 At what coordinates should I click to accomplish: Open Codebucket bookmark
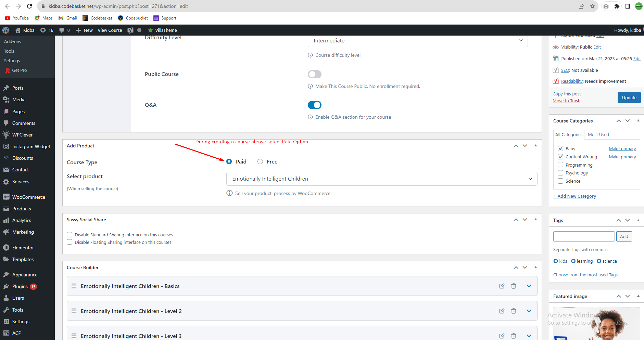pyautogui.click(x=133, y=18)
